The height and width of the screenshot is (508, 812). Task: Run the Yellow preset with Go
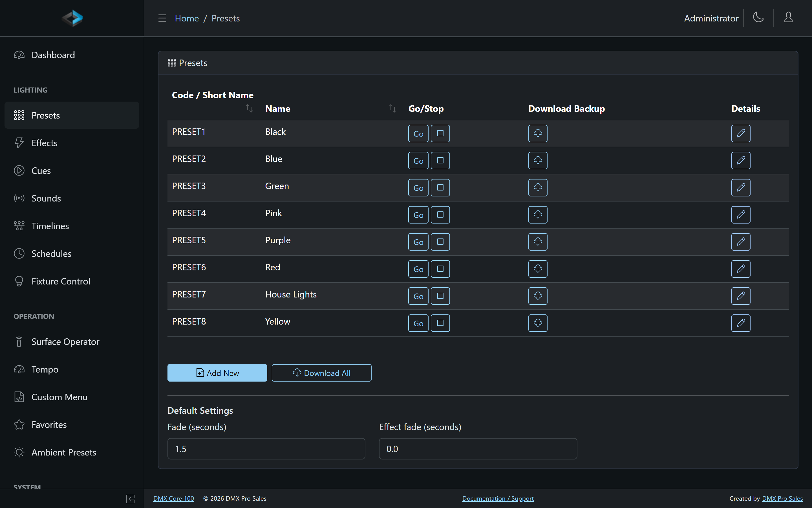tap(418, 323)
